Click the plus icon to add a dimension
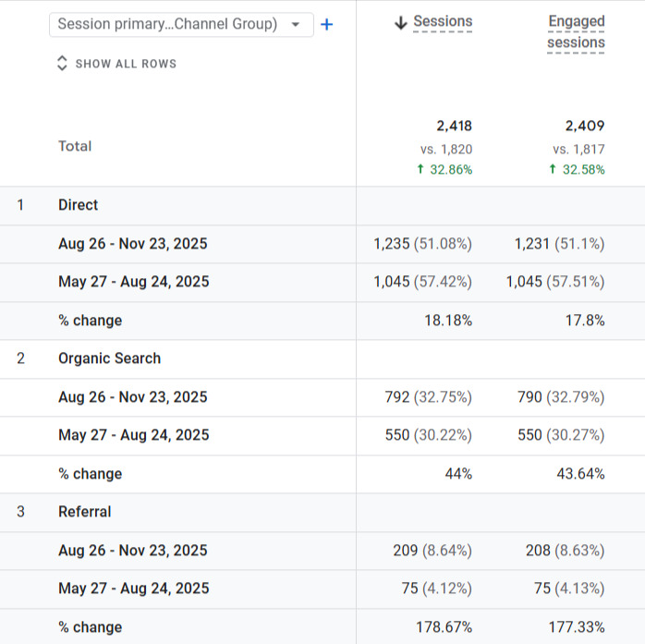The image size is (645, 644). tap(326, 25)
